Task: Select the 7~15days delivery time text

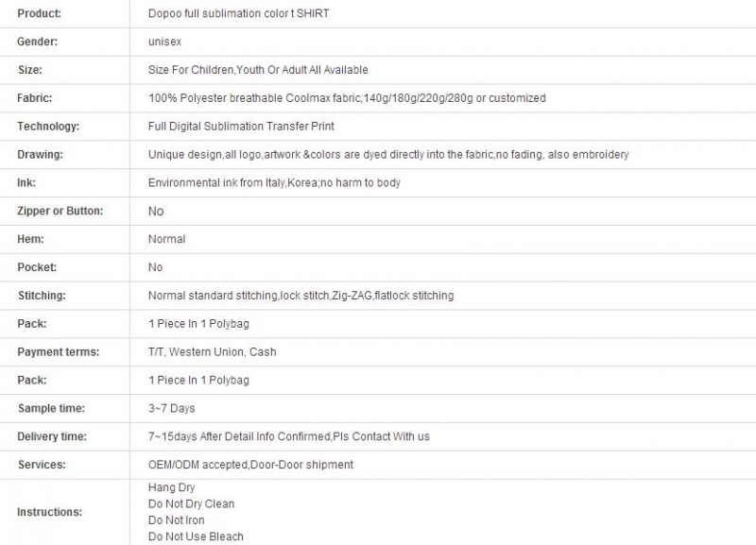Action: coord(288,436)
